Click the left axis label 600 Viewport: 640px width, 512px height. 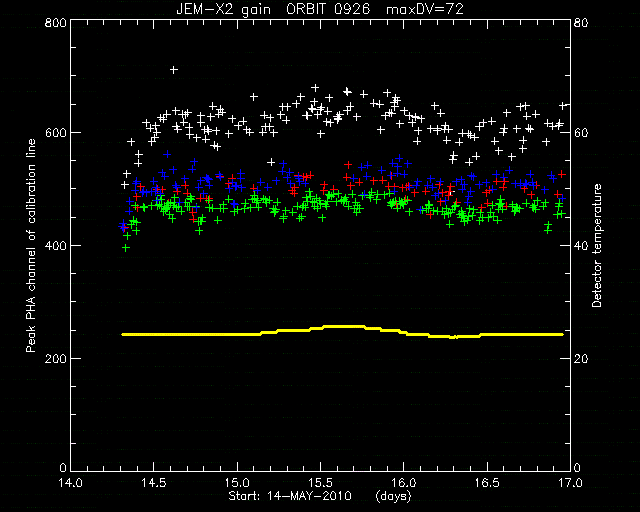(55, 133)
